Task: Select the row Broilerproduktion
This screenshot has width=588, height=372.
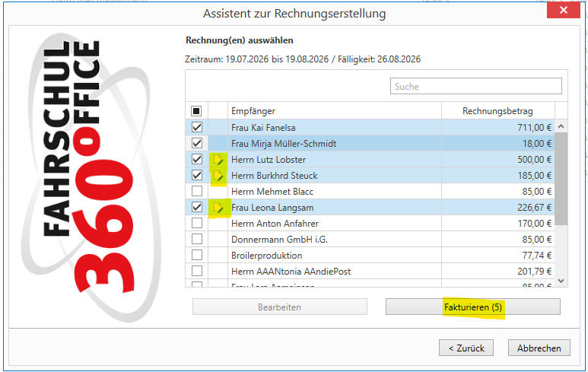Action: [370, 255]
